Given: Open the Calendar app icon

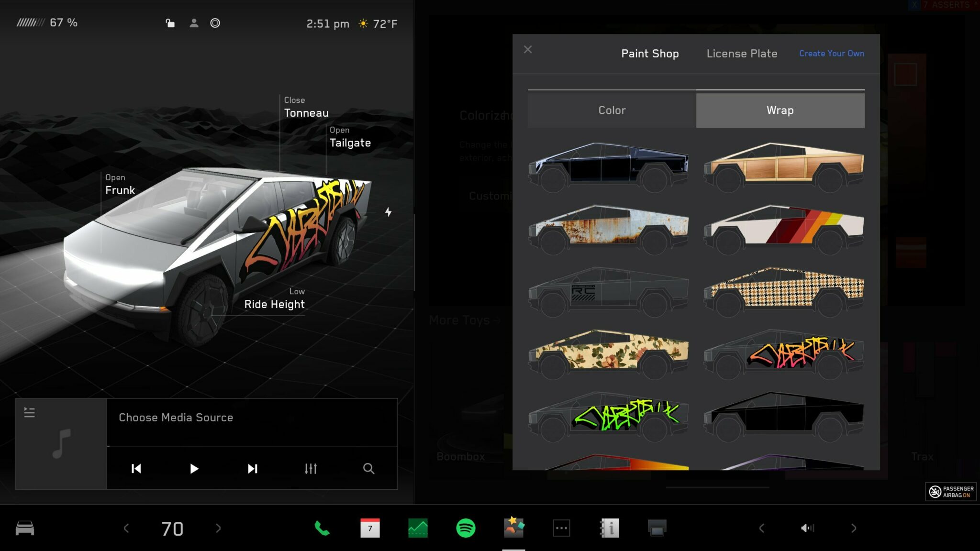Looking at the screenshot, I should click(371, 528).
